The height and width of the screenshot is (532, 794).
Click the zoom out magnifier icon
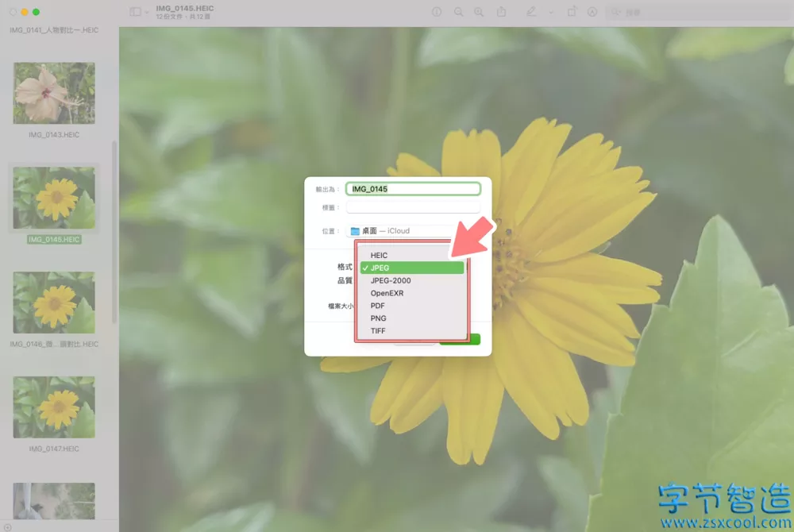pos(458,12)
